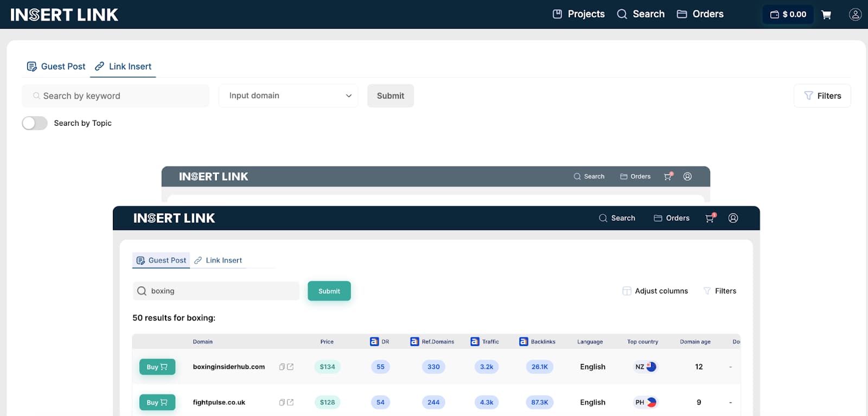Open the user account icon in top bar

pos(856,15)
